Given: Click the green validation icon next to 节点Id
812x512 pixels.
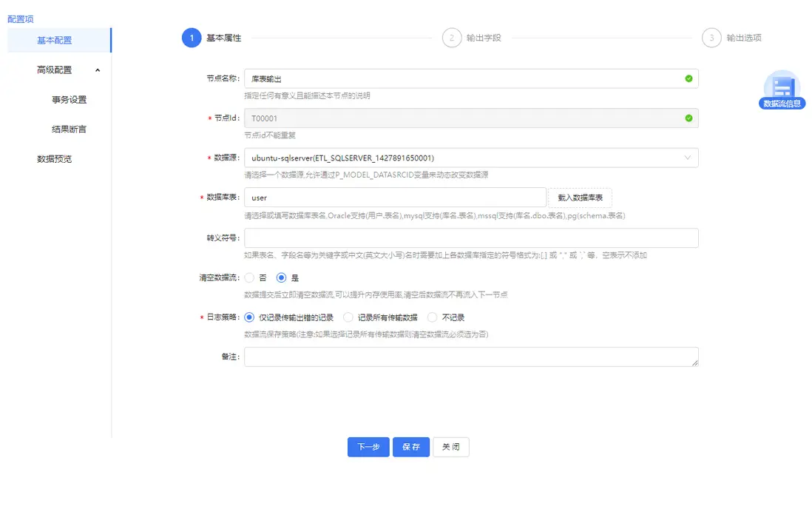Looking at the screenshot, I should [x=688, y=118].
